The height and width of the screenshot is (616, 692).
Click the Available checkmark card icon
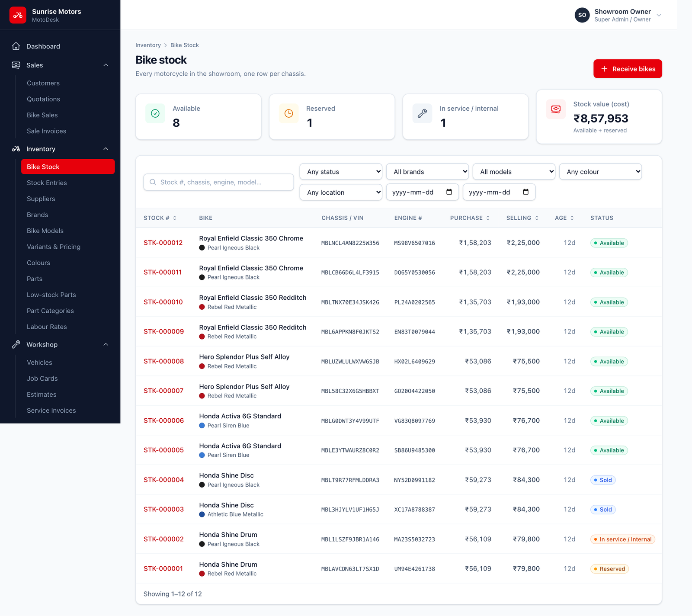[155, 113]
